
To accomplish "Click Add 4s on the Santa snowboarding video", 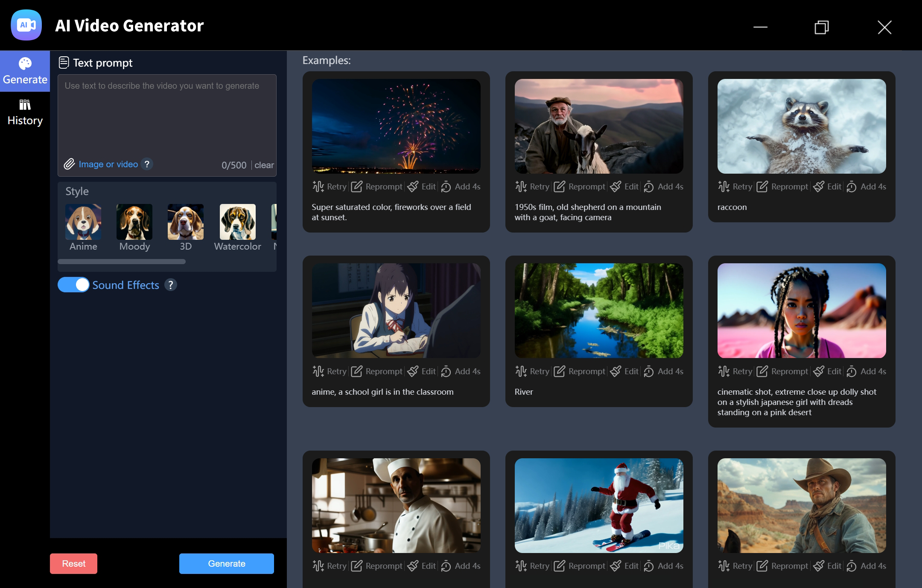I will (663, 566).
